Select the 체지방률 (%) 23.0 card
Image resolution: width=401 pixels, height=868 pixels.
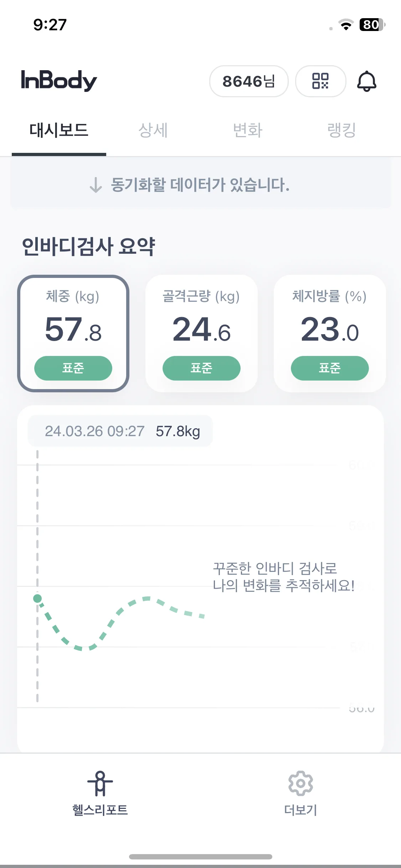[330, 334]
